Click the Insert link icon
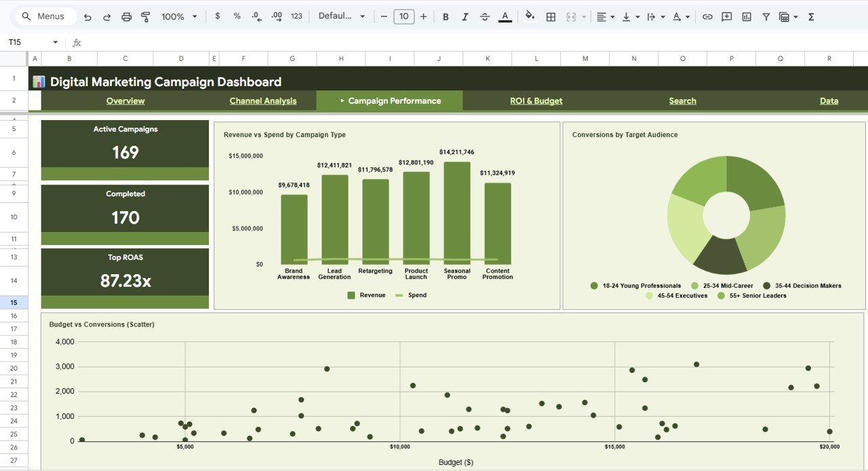868x471 pixels. (707, 16)
